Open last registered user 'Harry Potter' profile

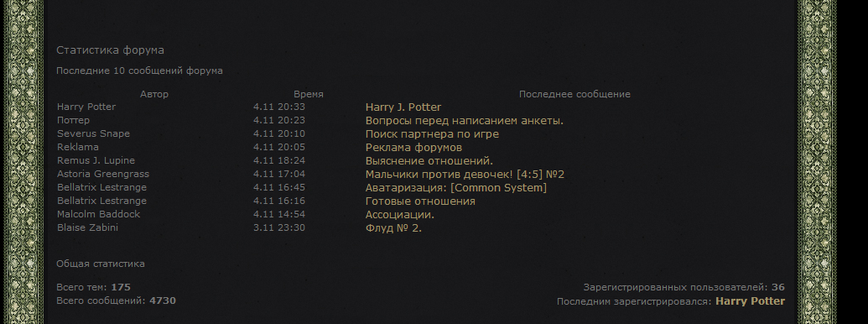[x=750, y=301]
